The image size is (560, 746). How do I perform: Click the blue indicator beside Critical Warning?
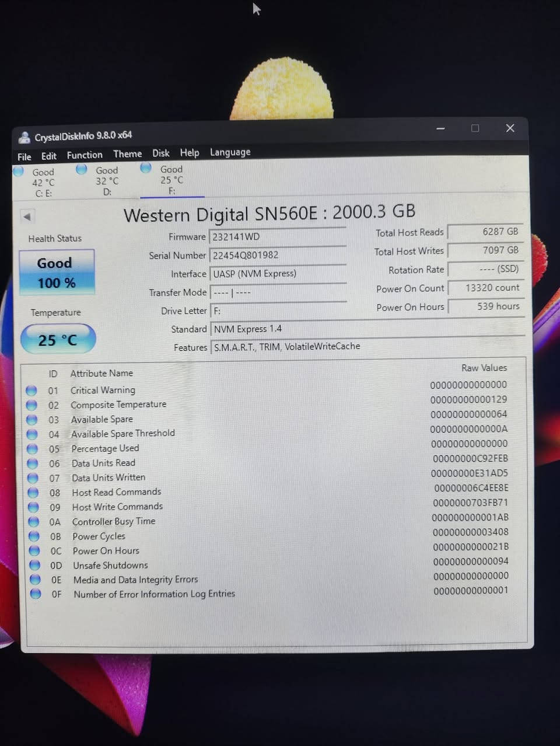coord(32,390)
